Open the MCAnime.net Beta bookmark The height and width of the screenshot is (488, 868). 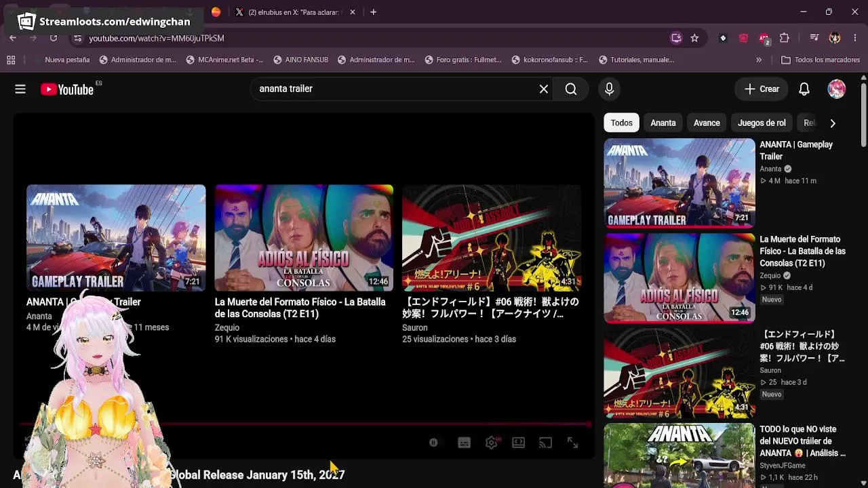coord(224,60)
